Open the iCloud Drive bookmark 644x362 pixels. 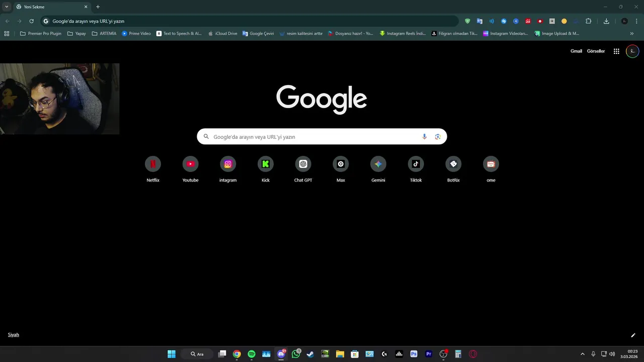tap(222, 34)
